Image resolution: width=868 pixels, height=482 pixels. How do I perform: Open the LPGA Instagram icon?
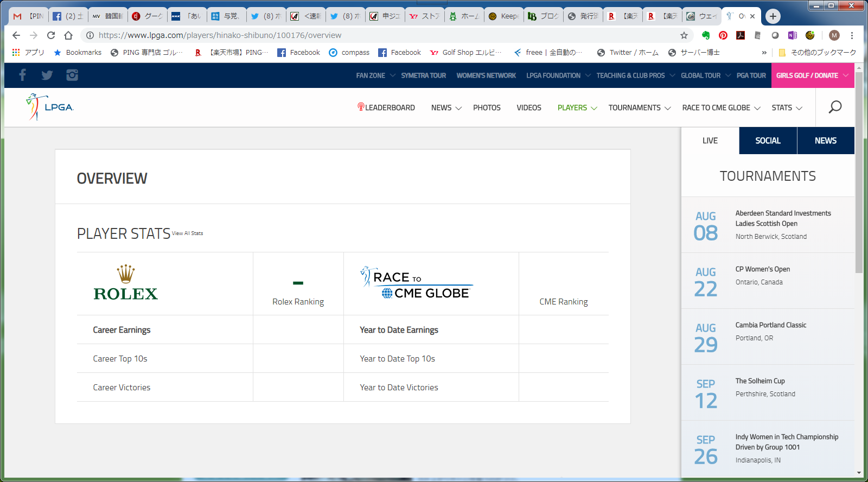(x=72, y=75)
